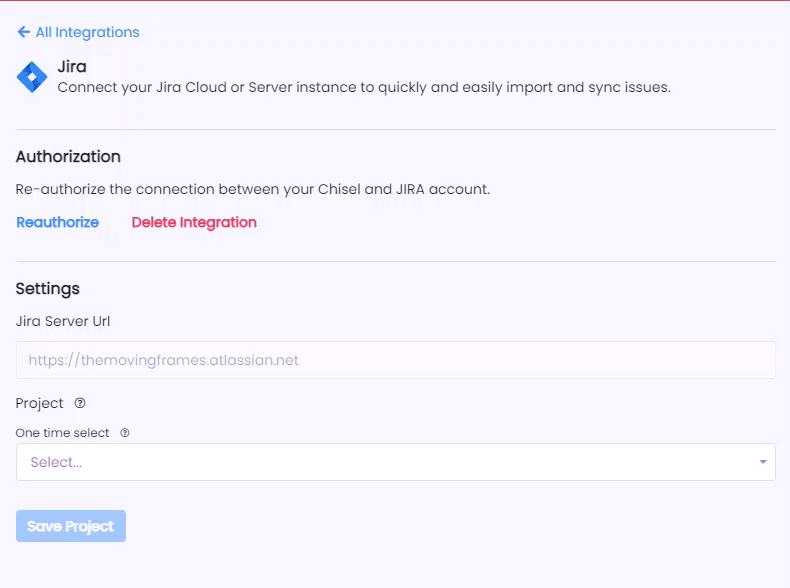The image size is (790, 588).
Task: Click the Jira Server Url label
Action: [x=62, y=321]
